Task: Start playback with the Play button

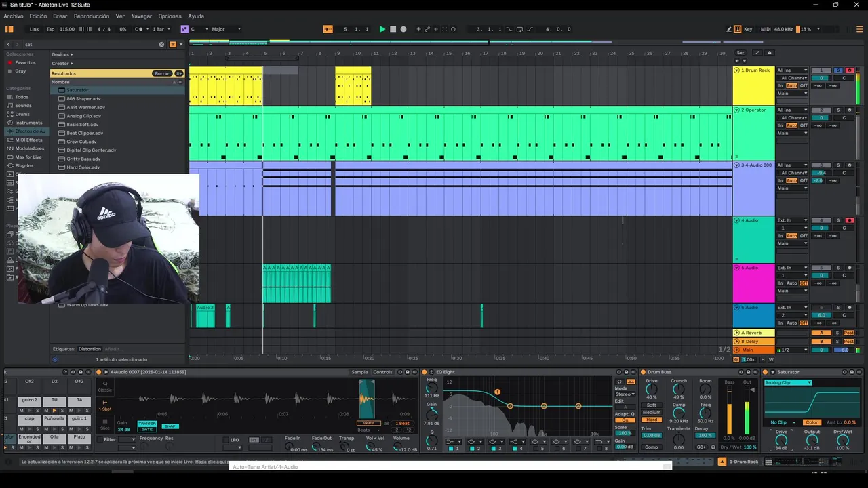Action: [382, 29]
